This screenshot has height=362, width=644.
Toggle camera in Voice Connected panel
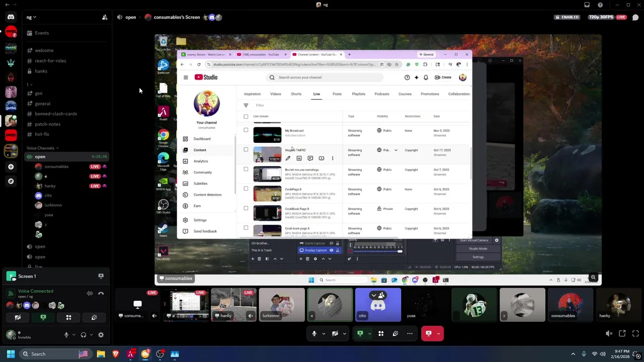pos(18,317)
